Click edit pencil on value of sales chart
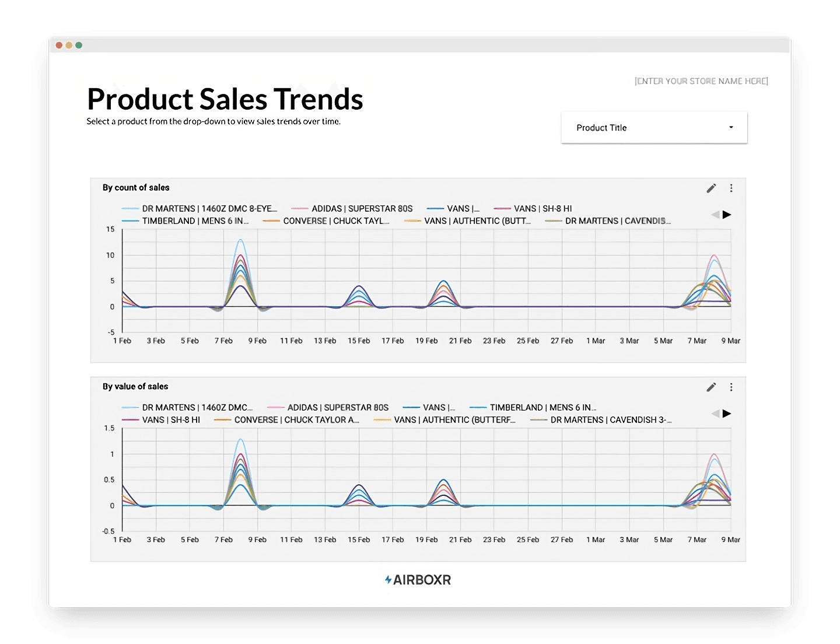The width and height of the screenshot is (840, 644). (x=711, y=387)
